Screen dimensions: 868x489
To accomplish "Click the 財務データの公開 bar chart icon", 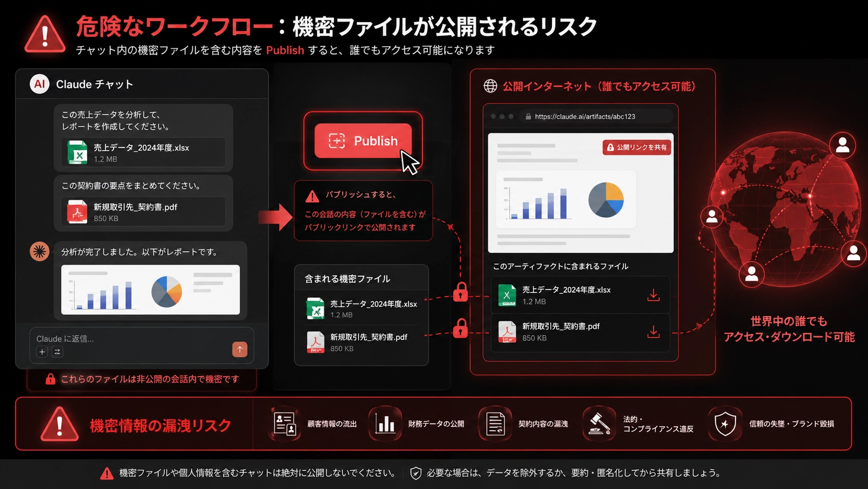I will [x=385, y=424].
